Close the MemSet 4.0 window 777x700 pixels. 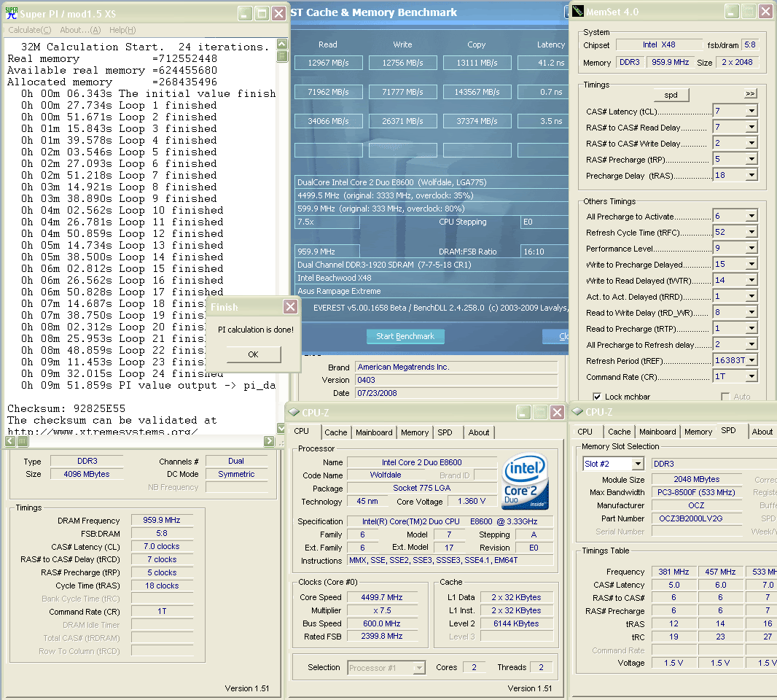pos(765,12)
